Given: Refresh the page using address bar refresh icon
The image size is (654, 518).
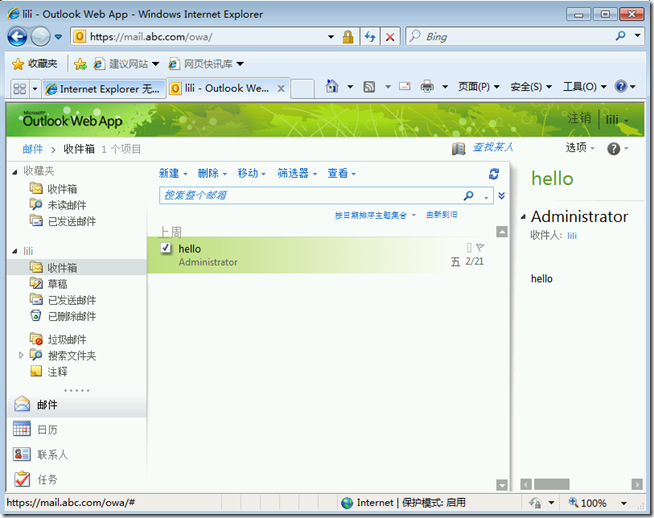Looking at the screenshot, I should click(370, 37).
